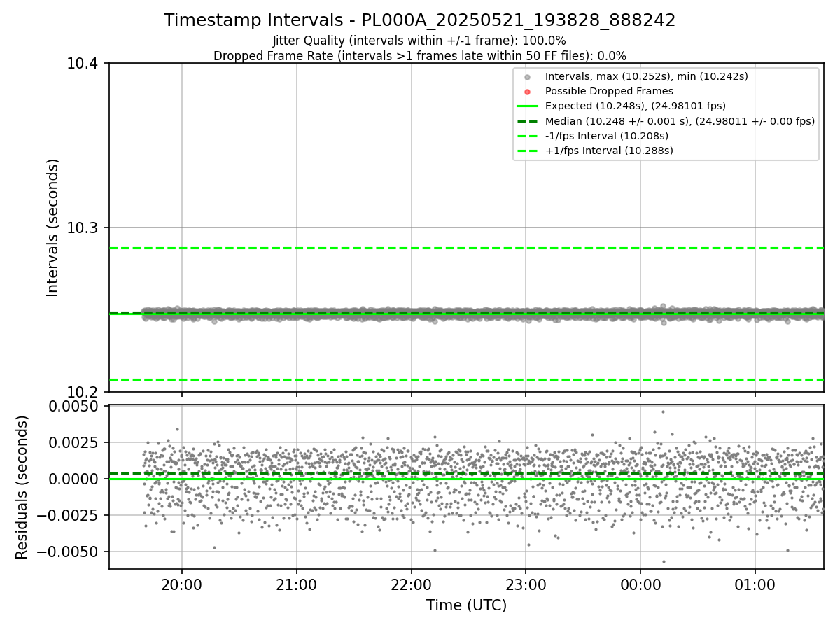Select legend entry 'Possible Dropped Frames'
The height and width of the screenshot is (630, 840).
(x=609, y=91)
